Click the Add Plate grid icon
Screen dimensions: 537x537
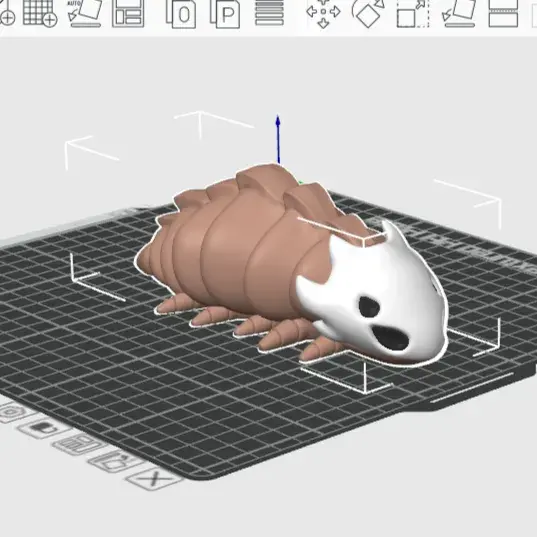tap(39, 13)
